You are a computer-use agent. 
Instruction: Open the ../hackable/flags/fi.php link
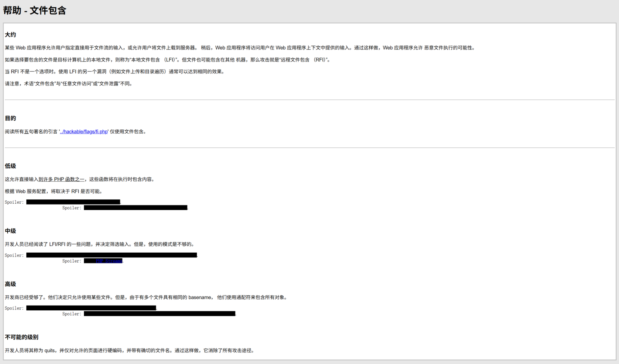pos(84,132)
